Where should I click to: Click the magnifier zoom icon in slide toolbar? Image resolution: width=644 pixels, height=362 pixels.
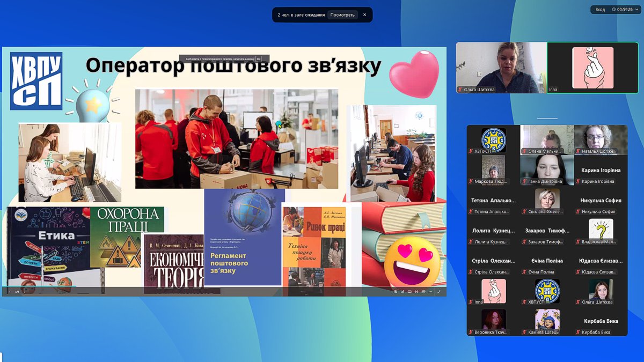(x=396, y=292)
